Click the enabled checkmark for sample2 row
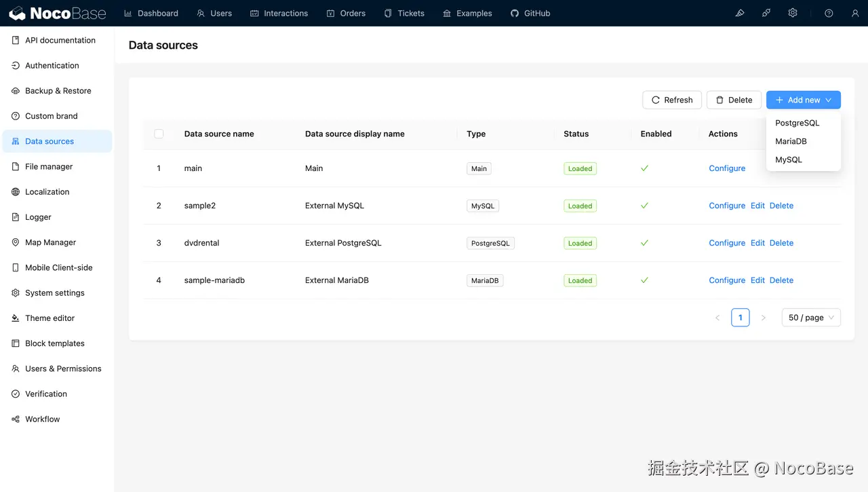The width and height of the screenshot is (868, 492). coord(644,206)
